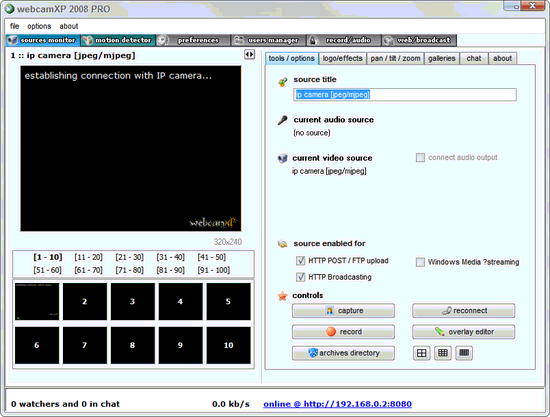Select source range [81 - 90]

point(170,270)
